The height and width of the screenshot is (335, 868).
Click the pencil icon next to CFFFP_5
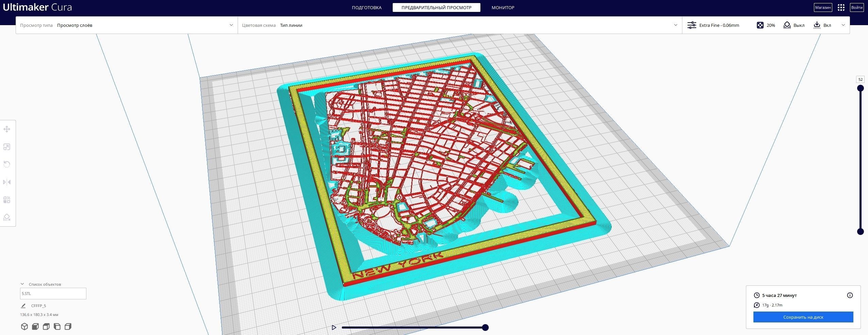click(x=23, y=306)
